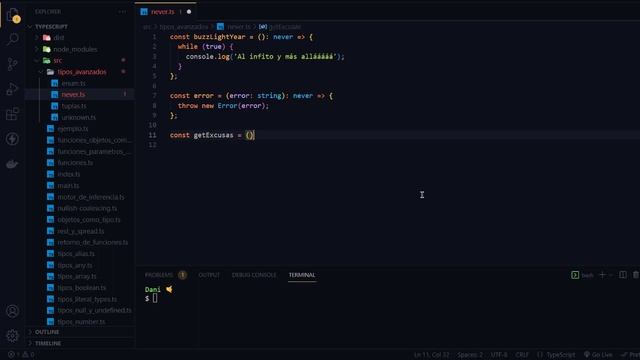
Task: Open the Explorer view in activity bar
Action: click(x=13, y=16)
